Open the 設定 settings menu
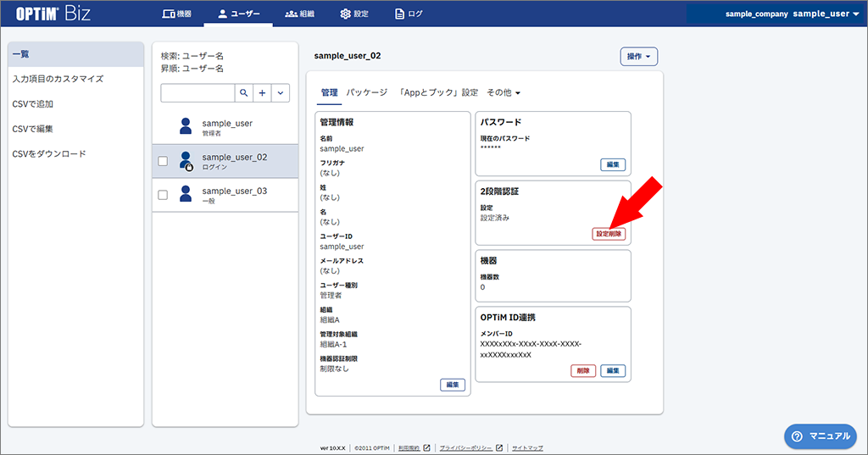Viewport: 868px width, 455px height. 353,14
